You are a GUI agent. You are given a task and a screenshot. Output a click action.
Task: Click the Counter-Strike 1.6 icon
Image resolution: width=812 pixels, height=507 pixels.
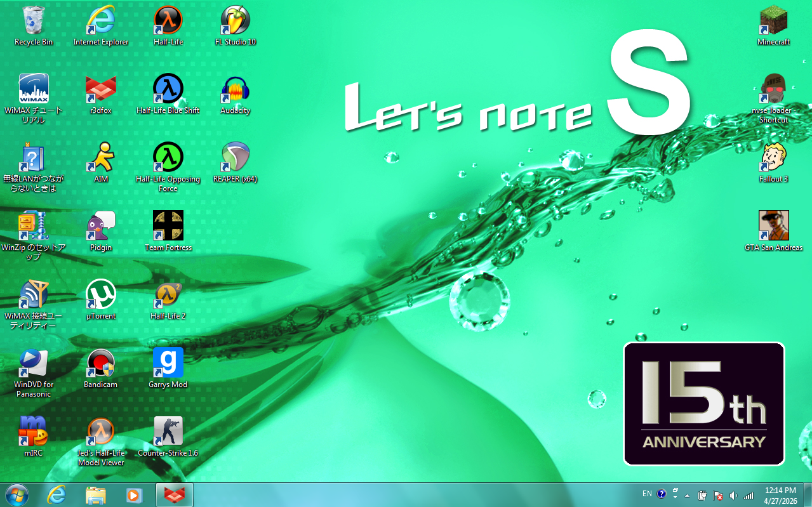tap(168, 431)
